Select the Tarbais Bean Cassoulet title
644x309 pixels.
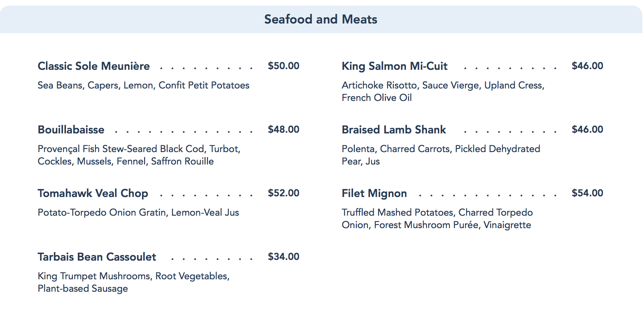[x=97, y=257]
